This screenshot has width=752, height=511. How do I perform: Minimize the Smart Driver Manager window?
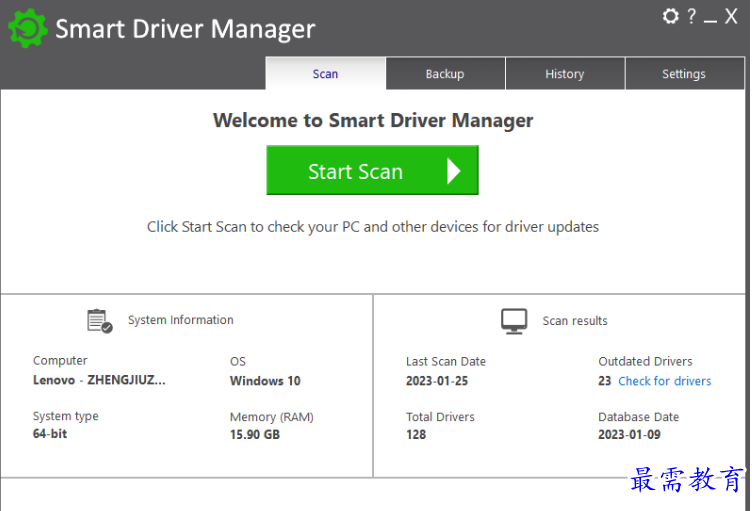(x=710, y=21)
